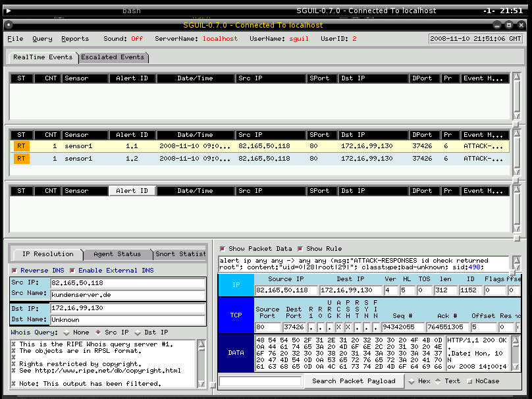Click the whois output scroll up arrow

(x=201, y=345)
